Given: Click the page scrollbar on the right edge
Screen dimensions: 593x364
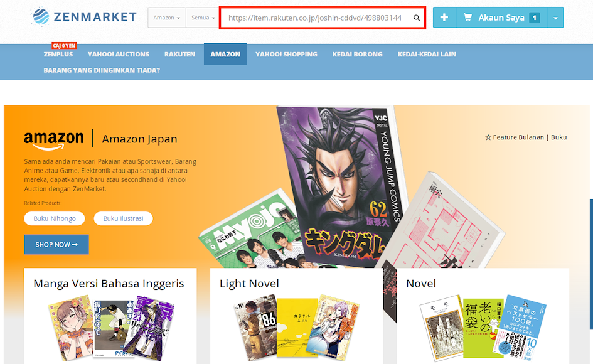Looking at the screenshot, I should click(x=591, y=264).
